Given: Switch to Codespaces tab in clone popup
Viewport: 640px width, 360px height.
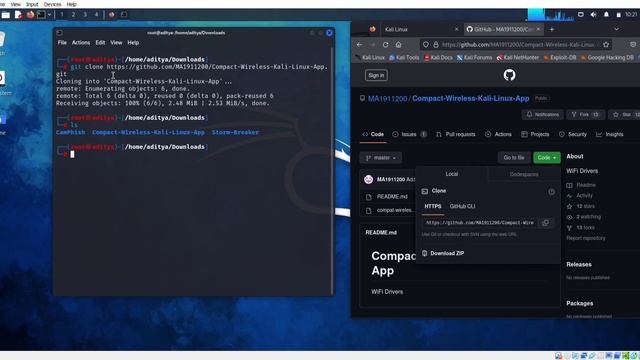Looking at the screenshot, I should 524,174.
